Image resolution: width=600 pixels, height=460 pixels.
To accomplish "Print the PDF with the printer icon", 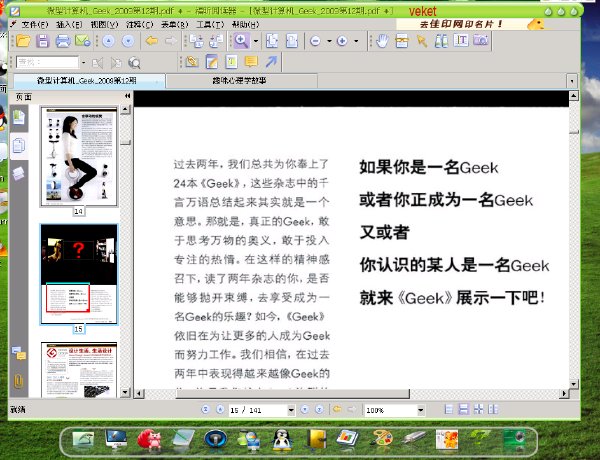I will pos(63,41).
